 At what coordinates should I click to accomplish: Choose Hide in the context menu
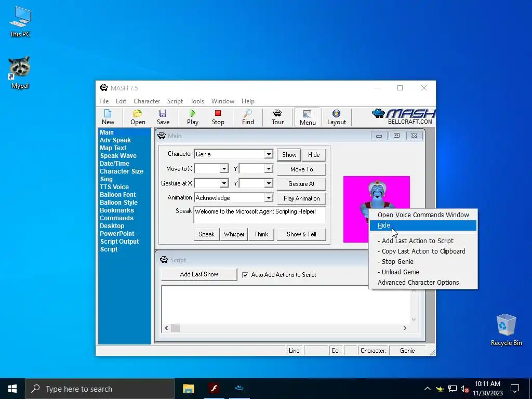423,225
